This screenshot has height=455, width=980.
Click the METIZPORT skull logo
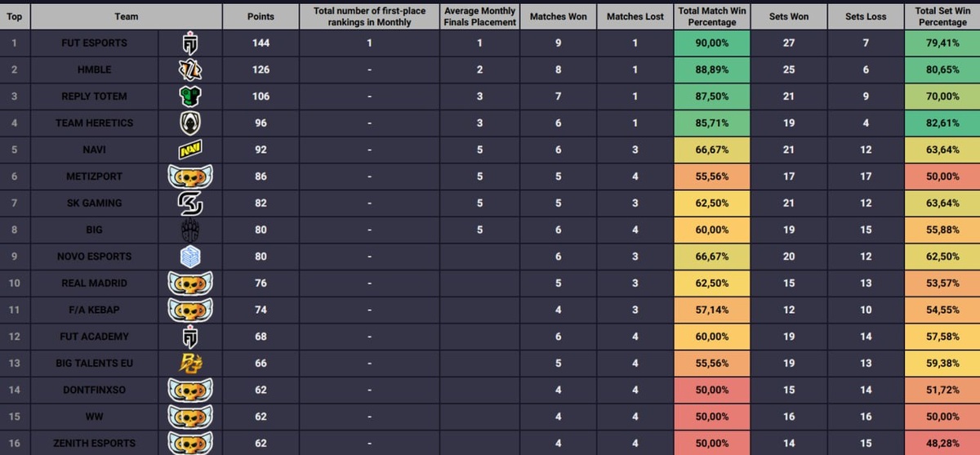pyautogui.click(x=189, y=176)
